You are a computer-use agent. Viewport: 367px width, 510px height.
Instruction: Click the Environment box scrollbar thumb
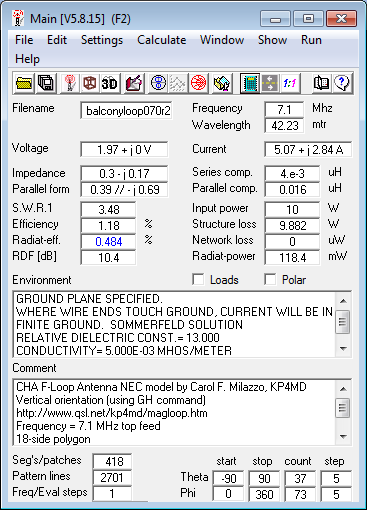pos(343,322)
